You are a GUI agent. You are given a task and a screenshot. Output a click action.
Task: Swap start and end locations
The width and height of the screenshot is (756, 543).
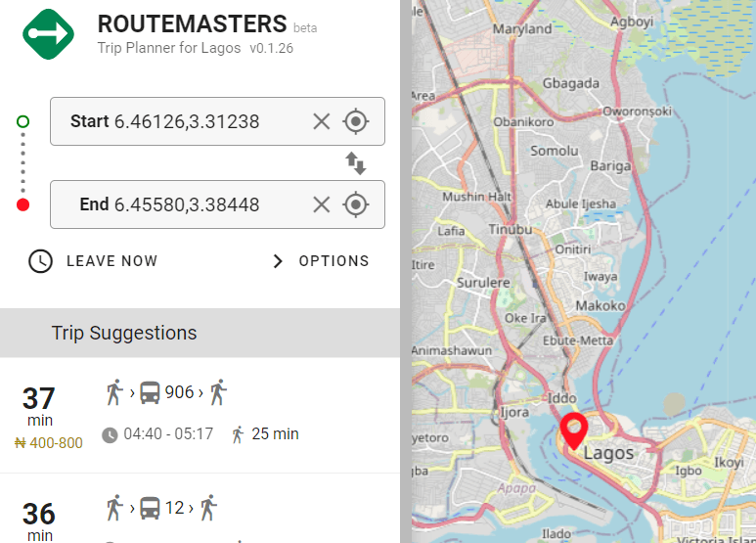point(356,163)
